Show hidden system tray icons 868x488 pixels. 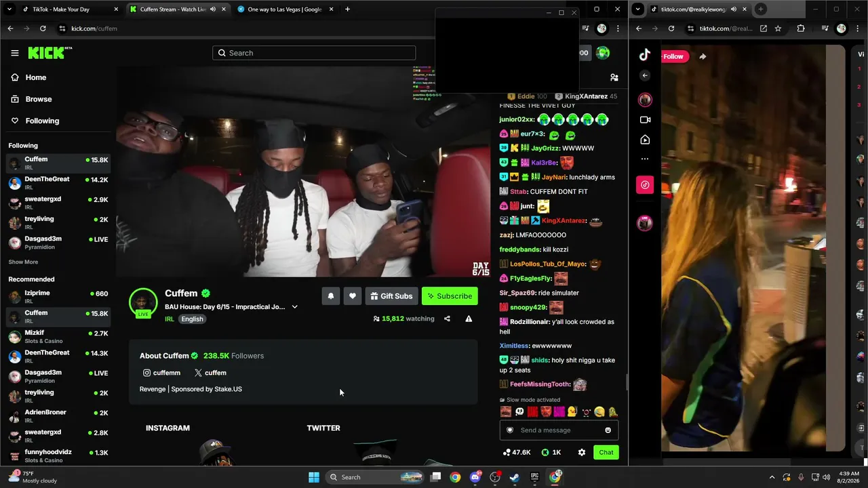(x=772, y=477)
